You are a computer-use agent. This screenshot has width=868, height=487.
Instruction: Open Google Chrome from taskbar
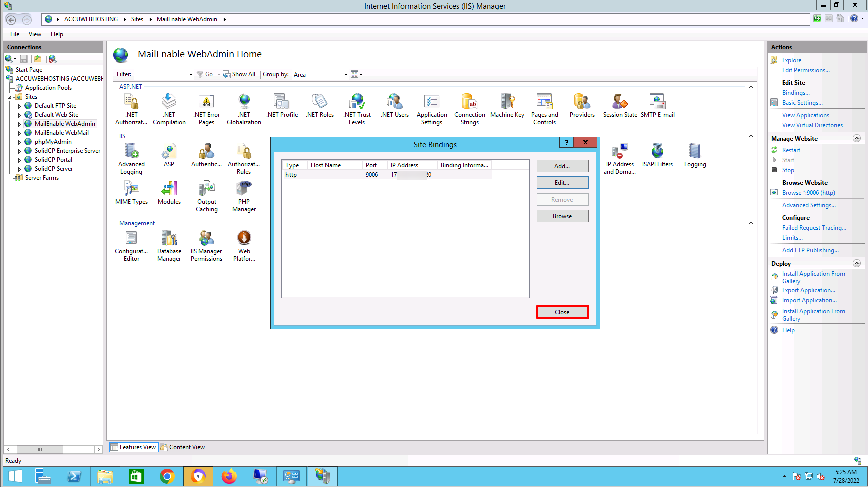(x=167, y=476)
